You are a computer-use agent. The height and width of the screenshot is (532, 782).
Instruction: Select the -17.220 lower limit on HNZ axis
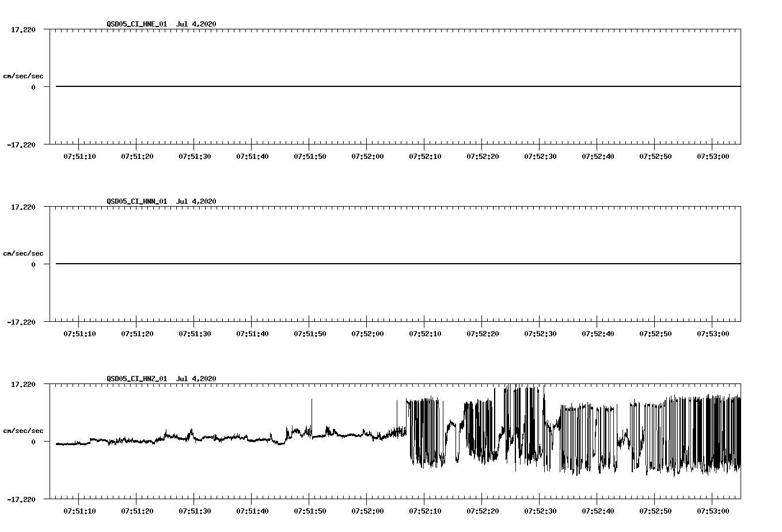(21, 499)
